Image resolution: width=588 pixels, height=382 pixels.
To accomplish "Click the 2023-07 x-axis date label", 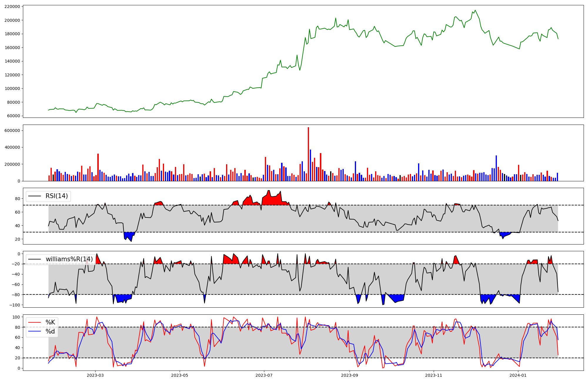I will [264, 375].
